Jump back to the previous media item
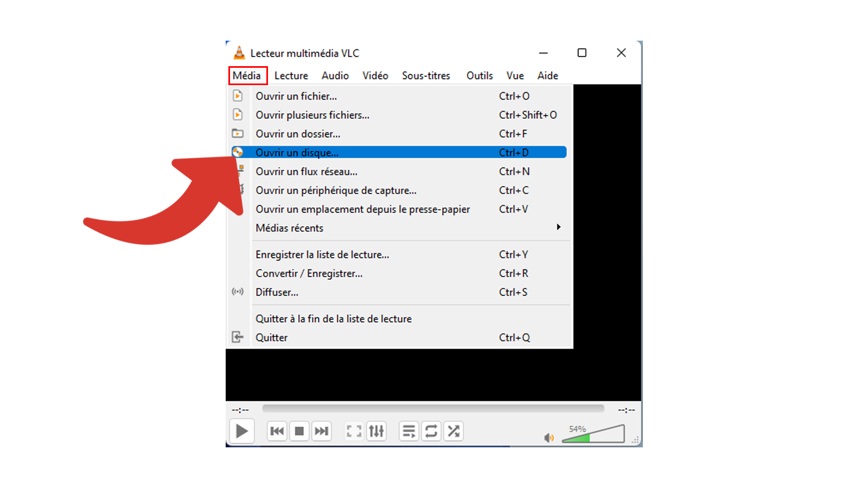This screenshot has height=488, width=868. 277,431
